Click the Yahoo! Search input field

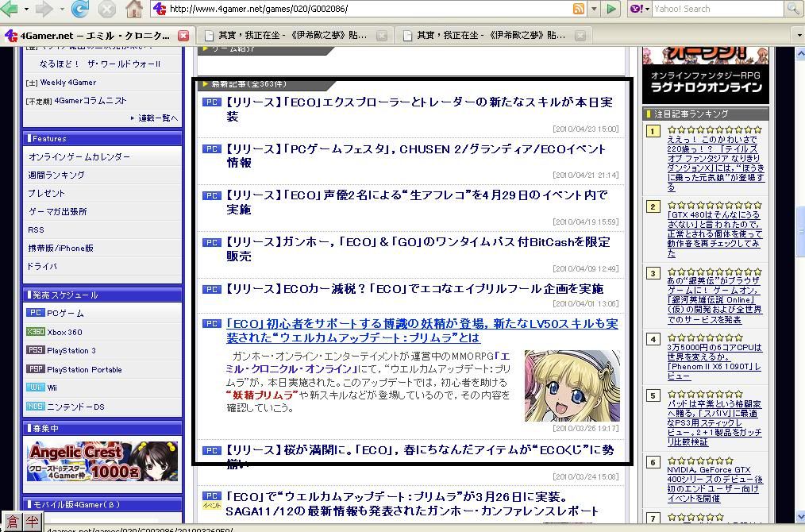[714, 9]
